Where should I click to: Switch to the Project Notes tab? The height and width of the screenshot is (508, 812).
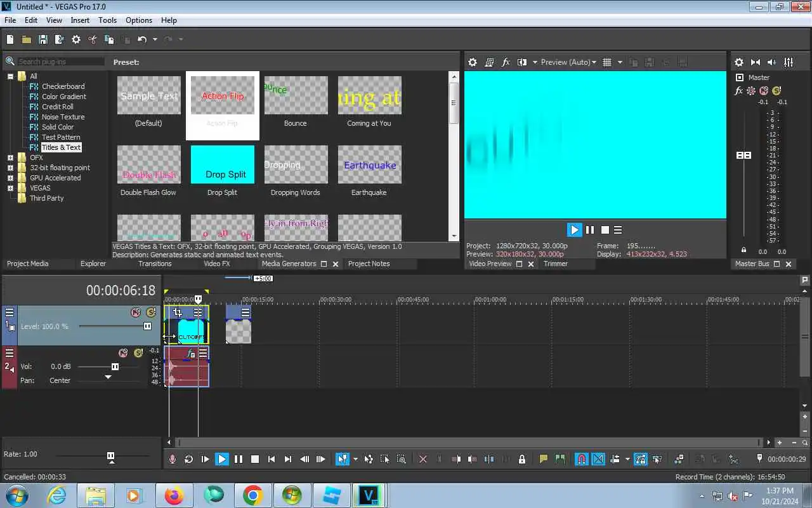[x=369, y=264]
